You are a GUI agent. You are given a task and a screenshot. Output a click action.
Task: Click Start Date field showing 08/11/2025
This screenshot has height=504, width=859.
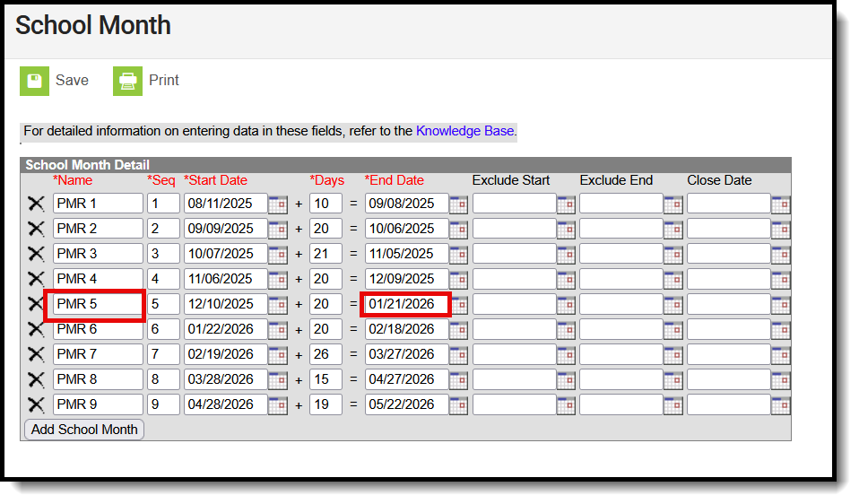point(226,204)
